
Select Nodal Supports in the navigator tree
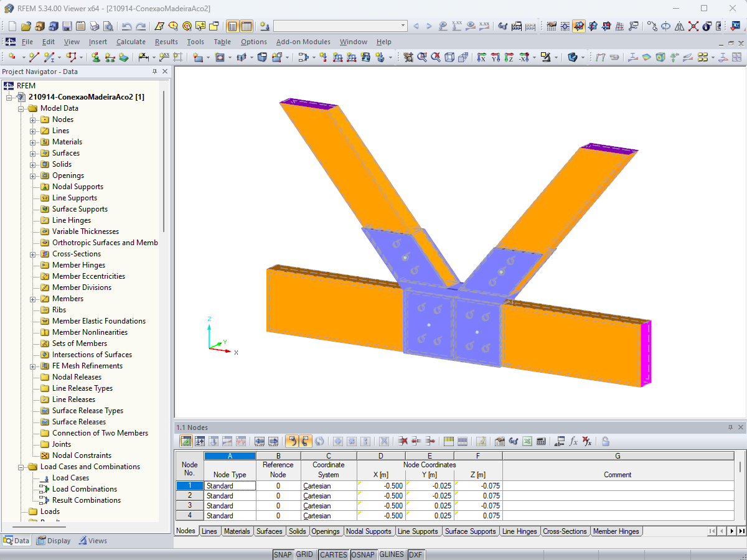(78, 187)
